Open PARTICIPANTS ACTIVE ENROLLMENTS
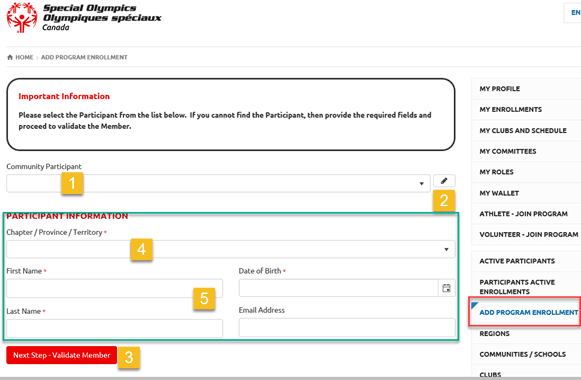The width and height of the screenshot is (581, 380). [x=517, y=287]
